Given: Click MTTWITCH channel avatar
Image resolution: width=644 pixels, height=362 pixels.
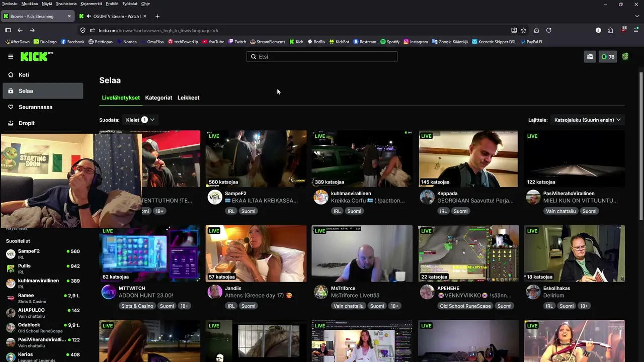Looking at the screenshot, I should (x=109, y=292).
